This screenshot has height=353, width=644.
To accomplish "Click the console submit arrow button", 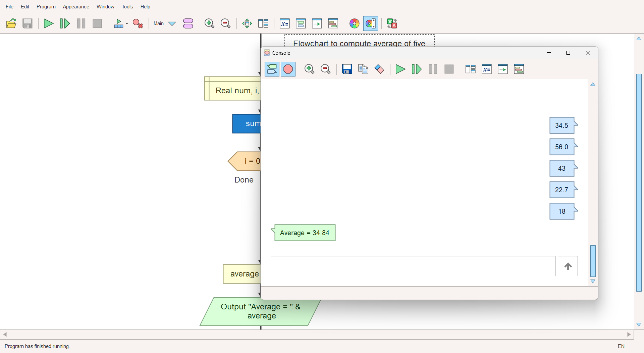I will pos(568,266).
